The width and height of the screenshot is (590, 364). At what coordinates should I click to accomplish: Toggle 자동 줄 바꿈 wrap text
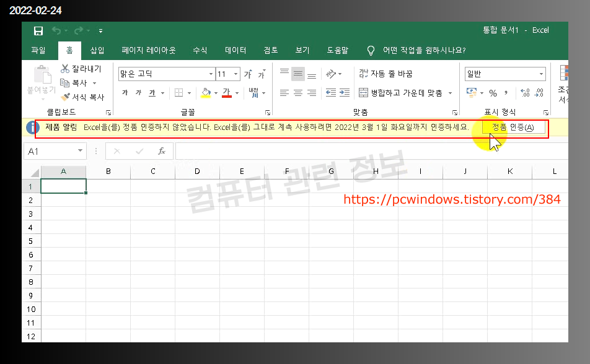pyautogui.click(x=385, y=74)
